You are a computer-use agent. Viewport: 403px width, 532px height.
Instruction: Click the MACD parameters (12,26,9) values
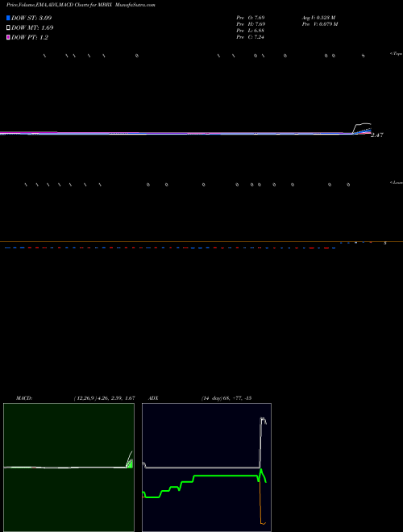coord(104,398)
